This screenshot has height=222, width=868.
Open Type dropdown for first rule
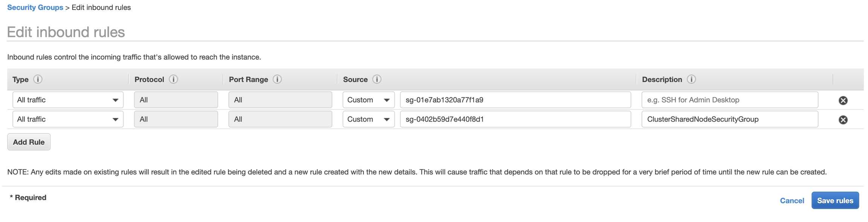pos(68,100)
